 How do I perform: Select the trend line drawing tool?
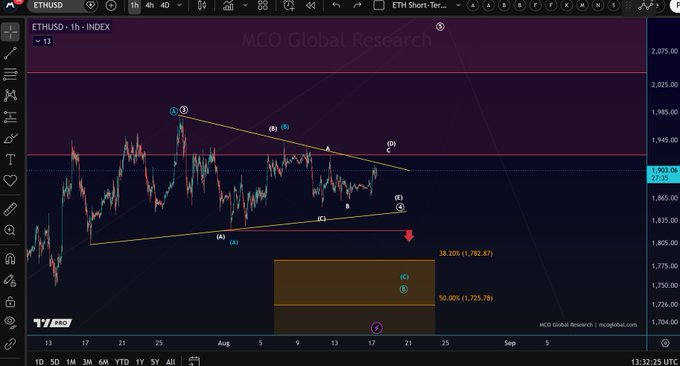click(10, 53)
